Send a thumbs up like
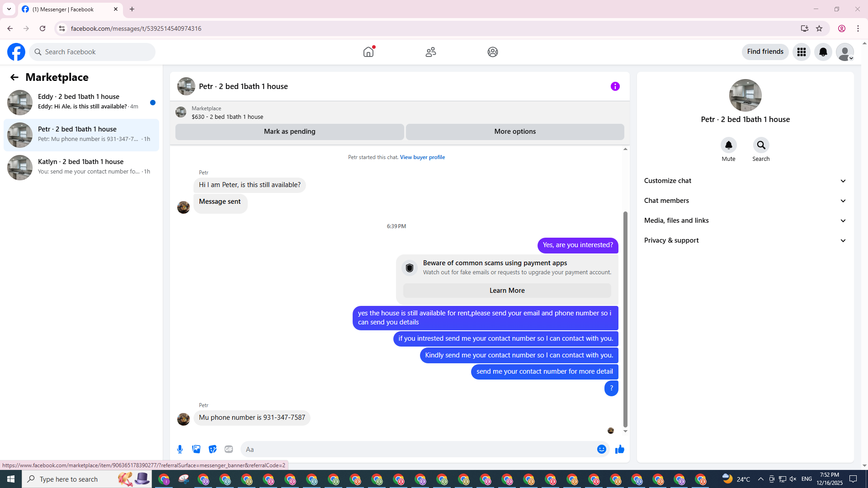 click(620, 449)
